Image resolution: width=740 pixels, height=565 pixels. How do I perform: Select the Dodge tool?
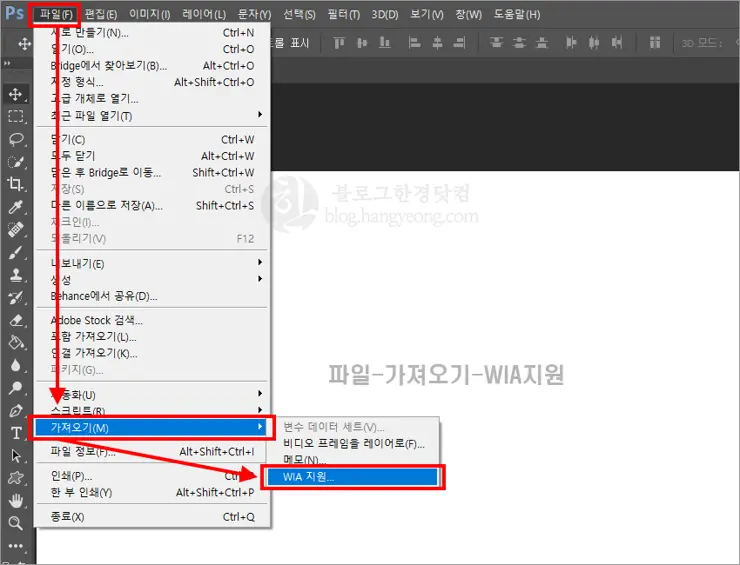16,388
